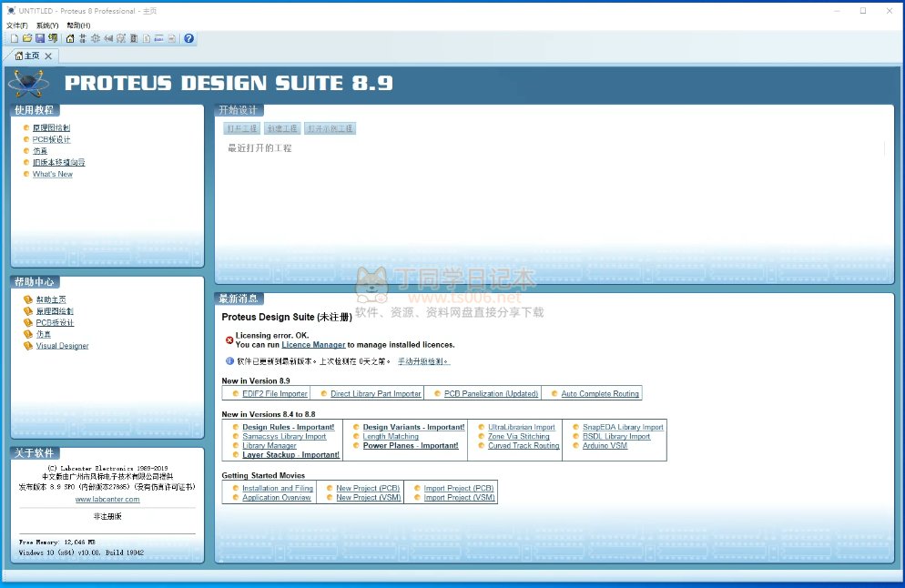Click the Close Project toolbar icon
The width and height of the screenshot is (905, 588).
pos(53,39)
